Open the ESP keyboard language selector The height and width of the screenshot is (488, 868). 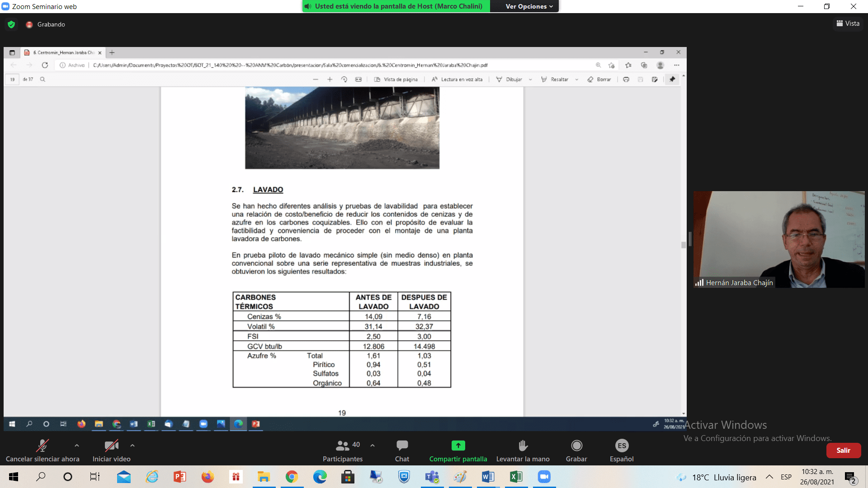tap(786, 477)
